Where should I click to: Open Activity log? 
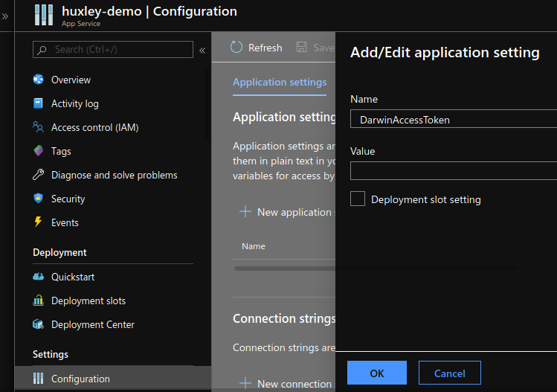tap(75, 104)
